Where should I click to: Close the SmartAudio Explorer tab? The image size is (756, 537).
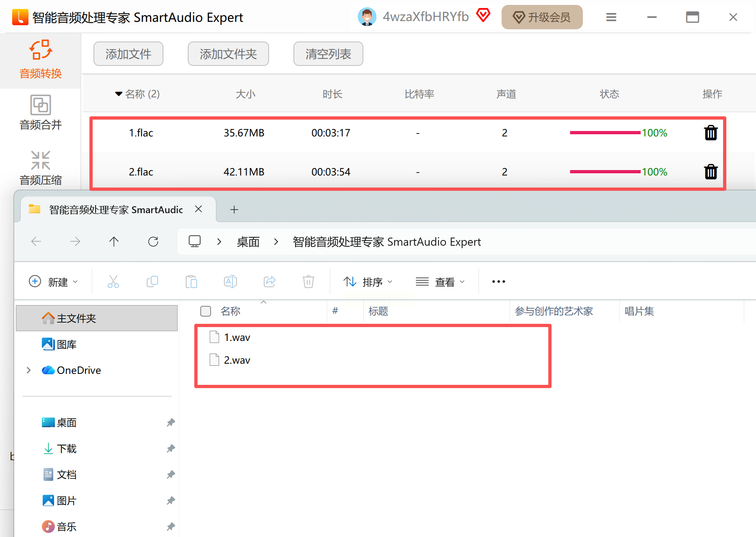(198, 209)
